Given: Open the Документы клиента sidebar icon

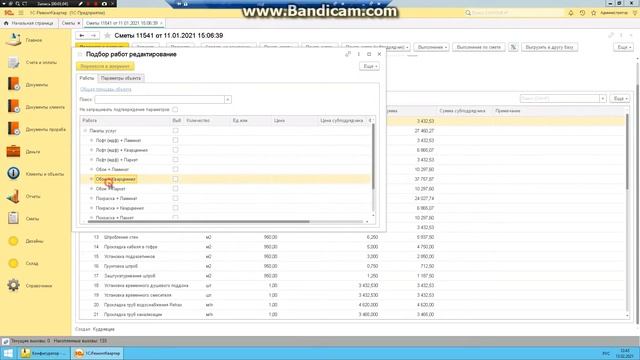Looking at the screenshot, I should [x=13, y=107].
